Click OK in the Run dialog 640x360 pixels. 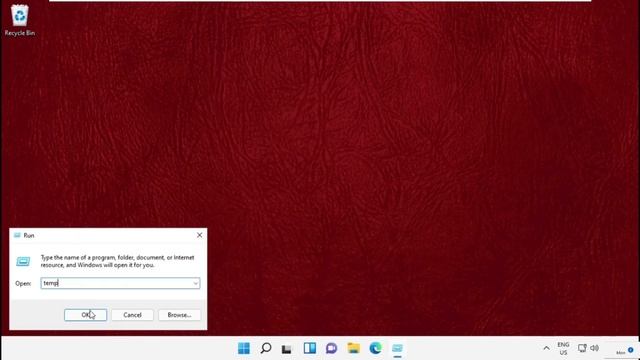[85, 315]
